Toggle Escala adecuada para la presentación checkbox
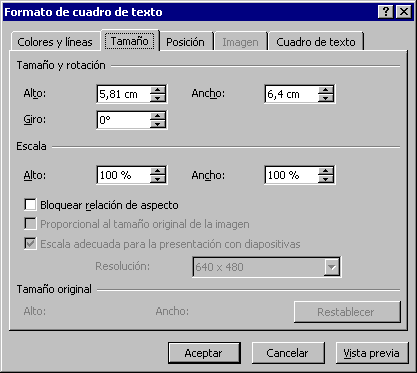Viewport: 417px width, 373px height. (30, 244)
